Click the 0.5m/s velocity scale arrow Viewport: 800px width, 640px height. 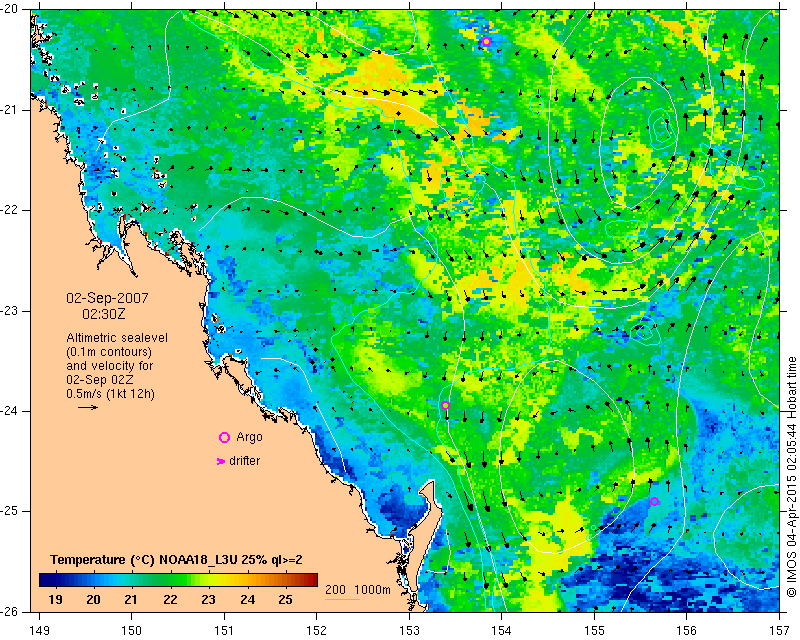(88, 407)
